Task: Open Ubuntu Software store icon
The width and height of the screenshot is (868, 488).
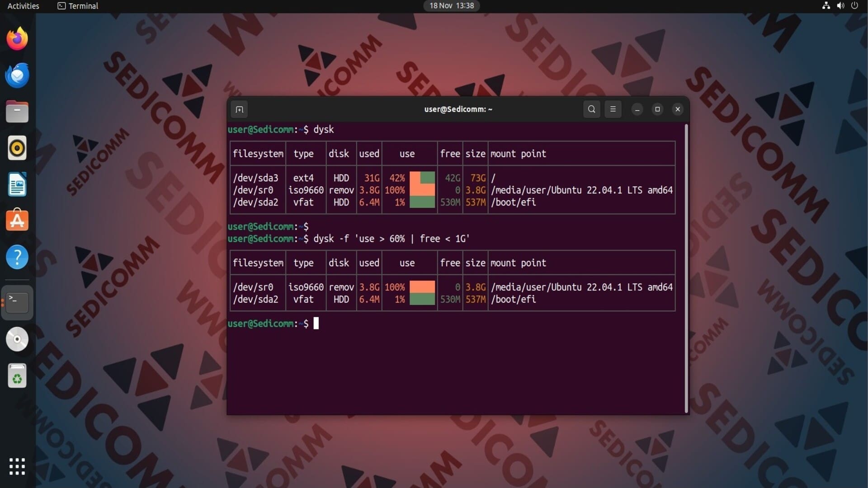Action: (x=17, y=221)
